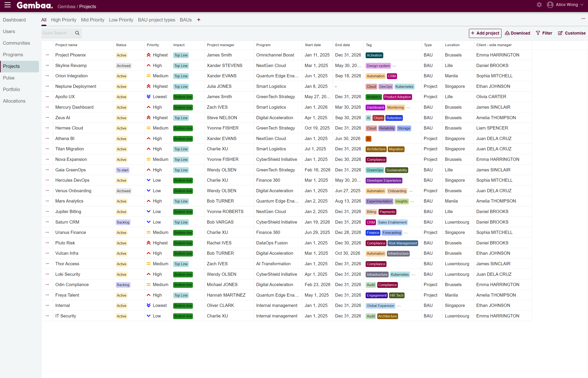Expand hidden tags on Skyline Revamp
The image size is (588, 378).
[394, 66]
